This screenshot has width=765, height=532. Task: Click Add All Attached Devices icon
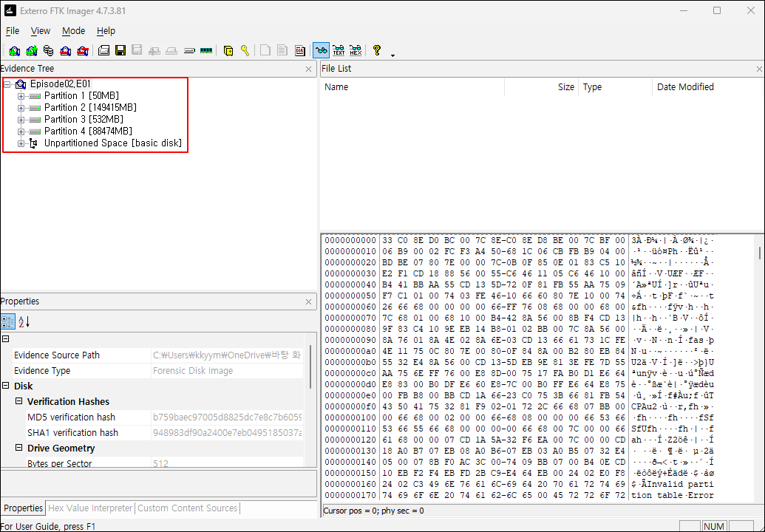coord(32,50)
